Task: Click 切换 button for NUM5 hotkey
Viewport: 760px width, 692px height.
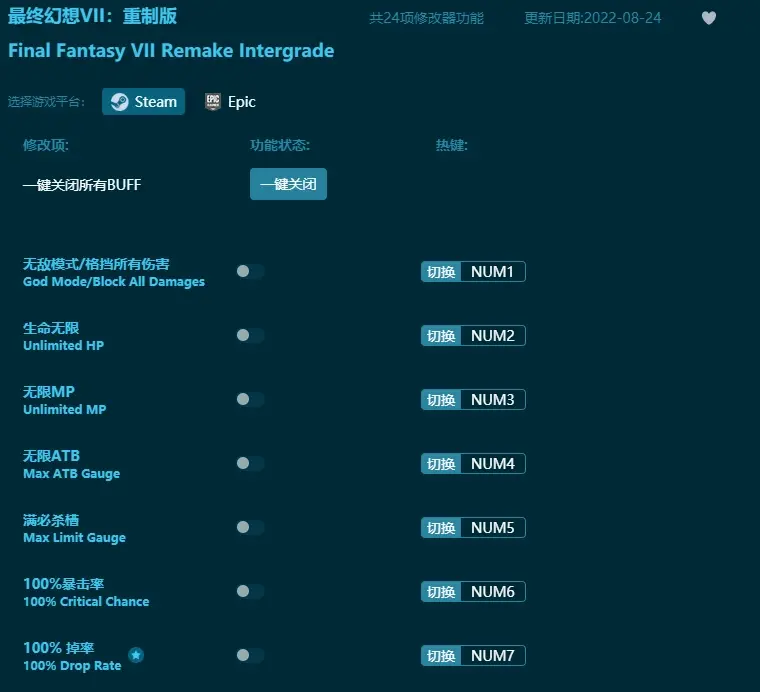Action: [x=441, y=527]
